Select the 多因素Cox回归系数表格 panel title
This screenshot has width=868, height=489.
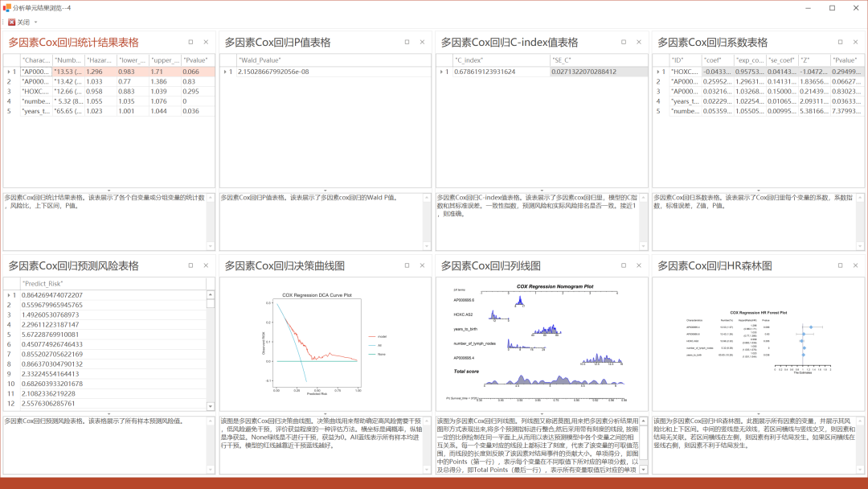(712, 43)
